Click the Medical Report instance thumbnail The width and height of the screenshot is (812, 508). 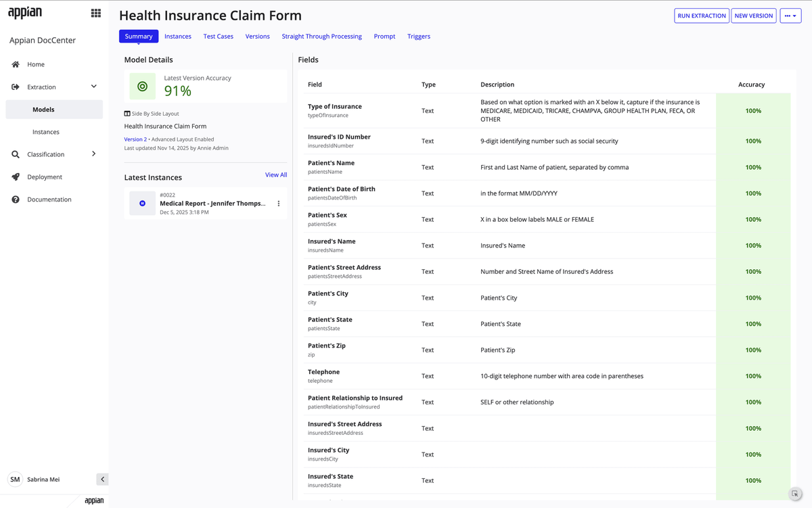[142, 204]
